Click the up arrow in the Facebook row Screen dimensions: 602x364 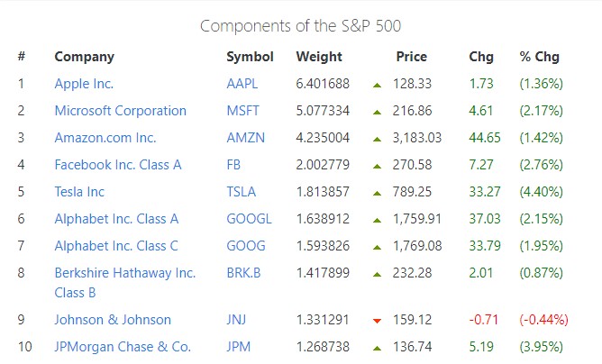point(377,166)
